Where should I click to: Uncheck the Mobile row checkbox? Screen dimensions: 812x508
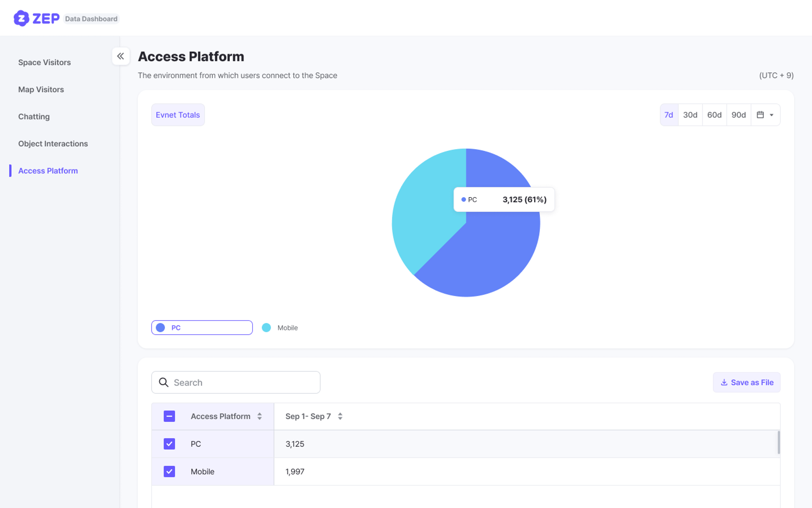coord(169,471)
